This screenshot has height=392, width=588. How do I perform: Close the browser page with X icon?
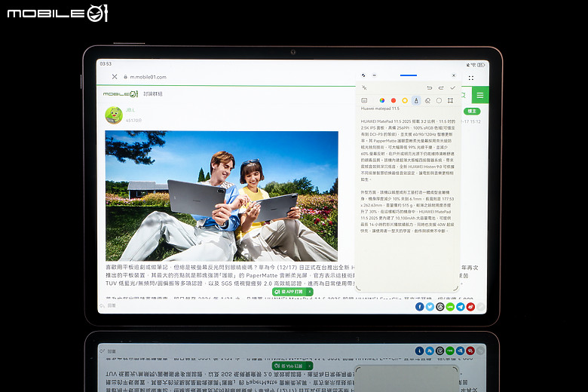115,77
